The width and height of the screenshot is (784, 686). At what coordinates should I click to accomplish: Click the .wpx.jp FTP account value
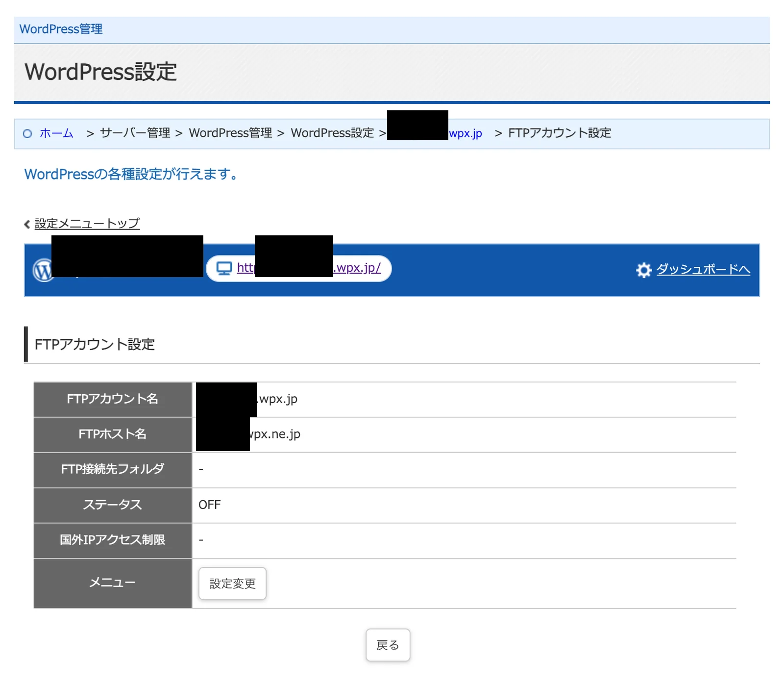277,399
